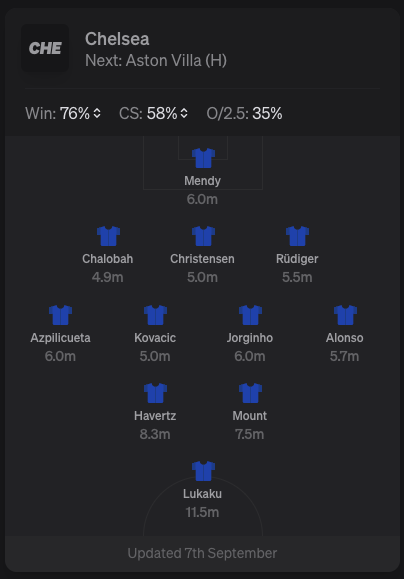404x579 pixels.
Task: Click the Updated 7th September footer
Action: [202, 553]
